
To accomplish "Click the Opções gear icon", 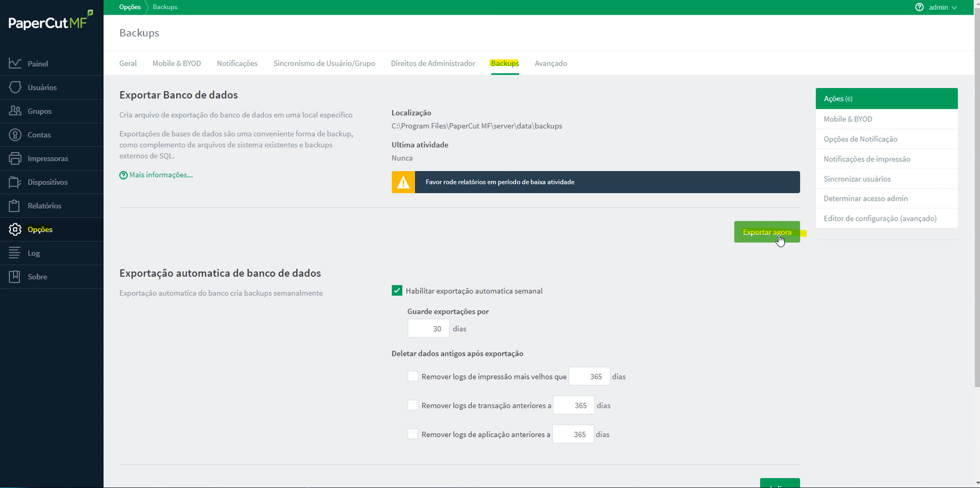I will pyautogui.click(x=15, y=229).
